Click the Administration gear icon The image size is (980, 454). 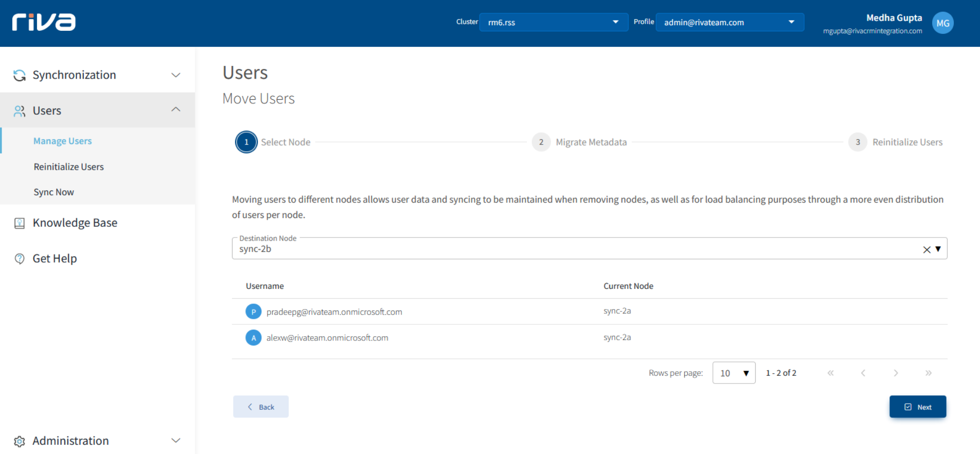point(20,441)
